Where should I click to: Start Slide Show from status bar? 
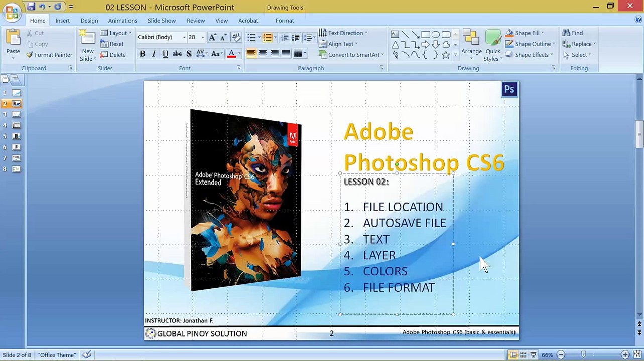click(x=533, y=355)
